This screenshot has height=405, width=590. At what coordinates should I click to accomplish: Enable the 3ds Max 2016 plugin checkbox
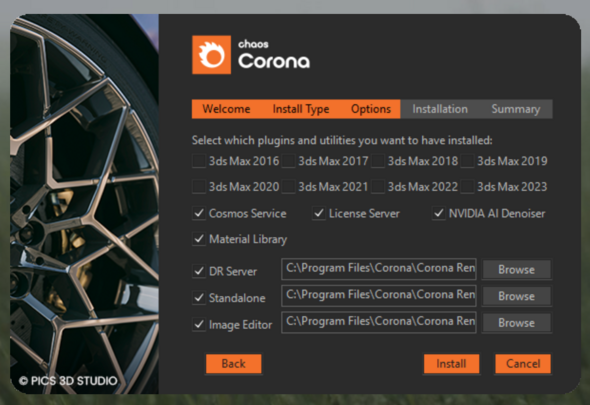pyautogui.click(x=199, y=161)
